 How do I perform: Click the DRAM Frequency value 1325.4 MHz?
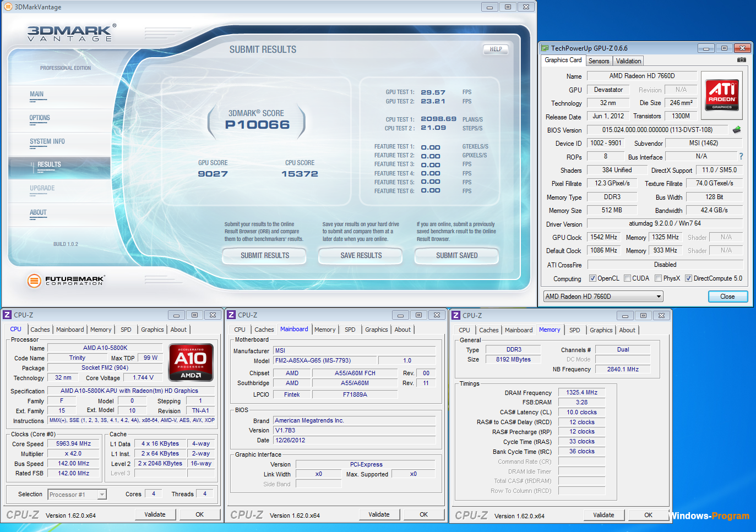pos(581,392)
